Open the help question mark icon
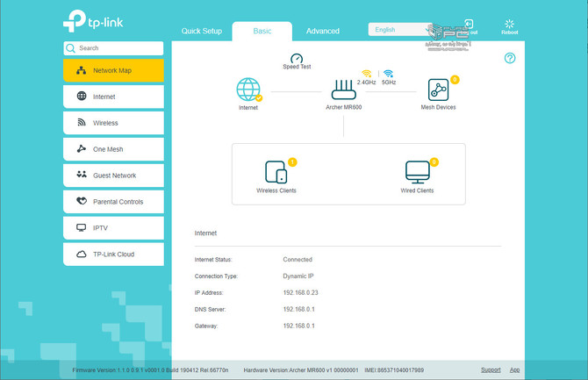Viewport: 588px width, 380px height. [x=510, y=58]
